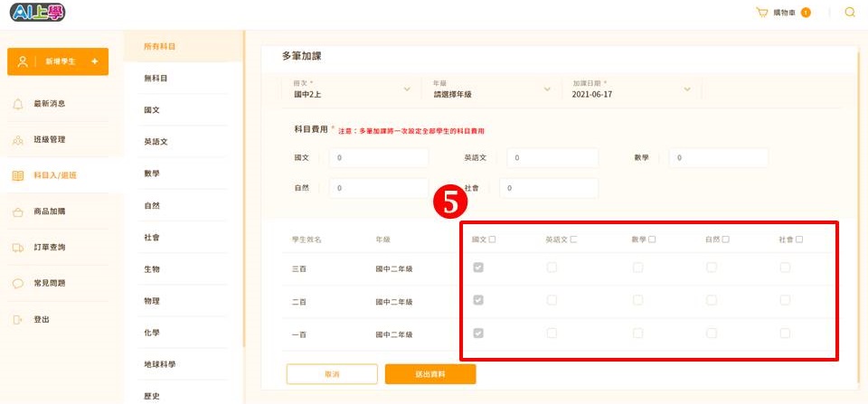Open the 加課日期 date dropdown
Viewport: 868px width, 404px height.
(x=631, y=89)
